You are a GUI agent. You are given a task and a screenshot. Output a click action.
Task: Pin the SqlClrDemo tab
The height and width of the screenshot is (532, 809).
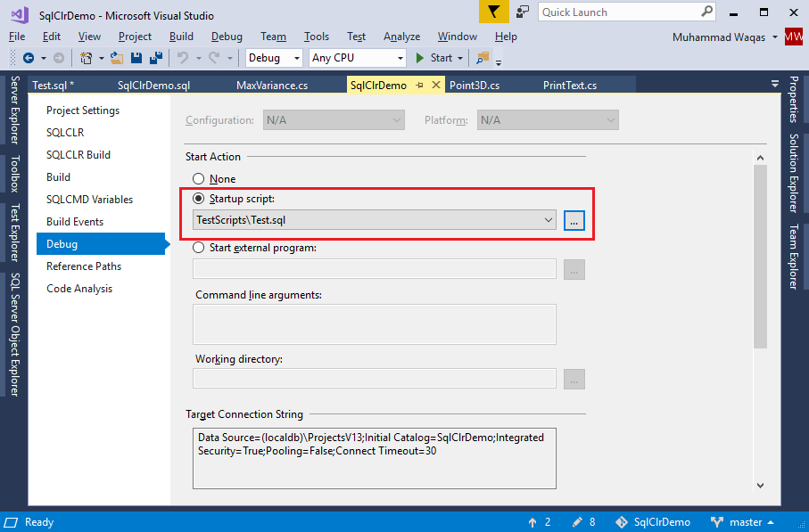coord(419,85)
